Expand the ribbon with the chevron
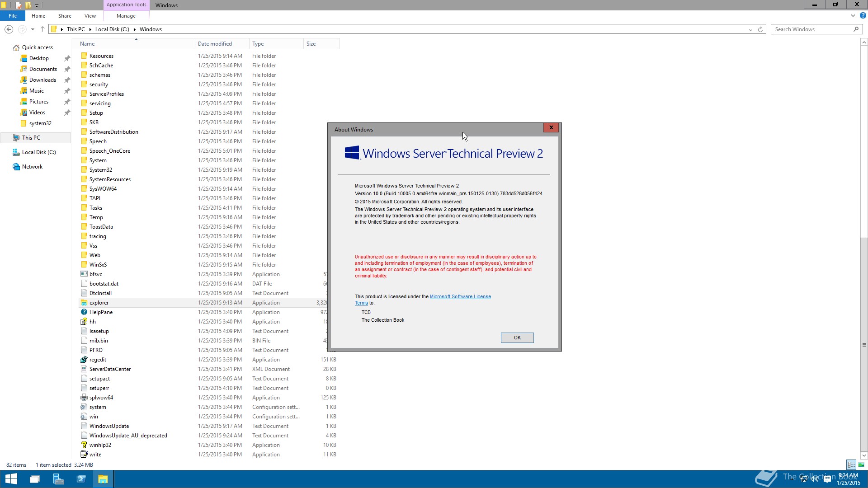Viewport: 868px width, 488px height. pos(853,15)
